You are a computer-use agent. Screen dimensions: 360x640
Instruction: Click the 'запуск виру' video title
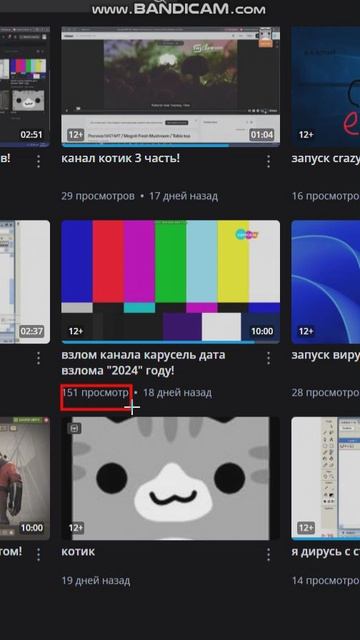pyautogui.click(x=326, y=355)
